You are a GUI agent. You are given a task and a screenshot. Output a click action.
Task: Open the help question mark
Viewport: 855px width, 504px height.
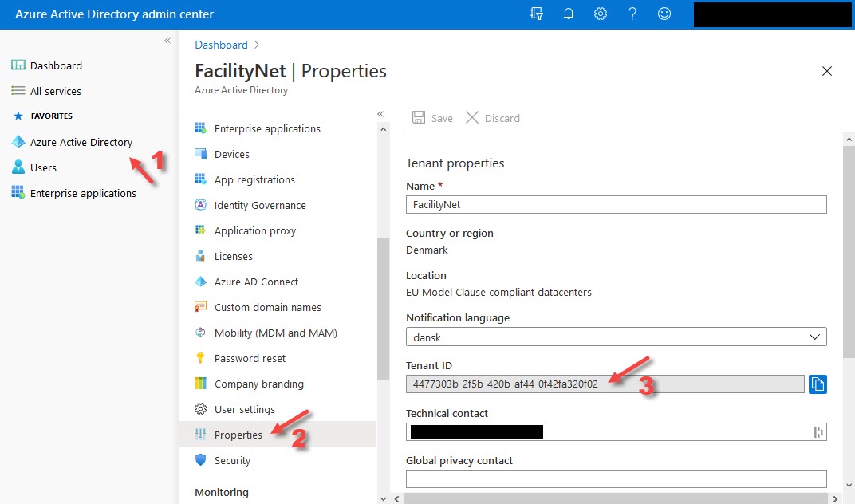coord(632,14)
